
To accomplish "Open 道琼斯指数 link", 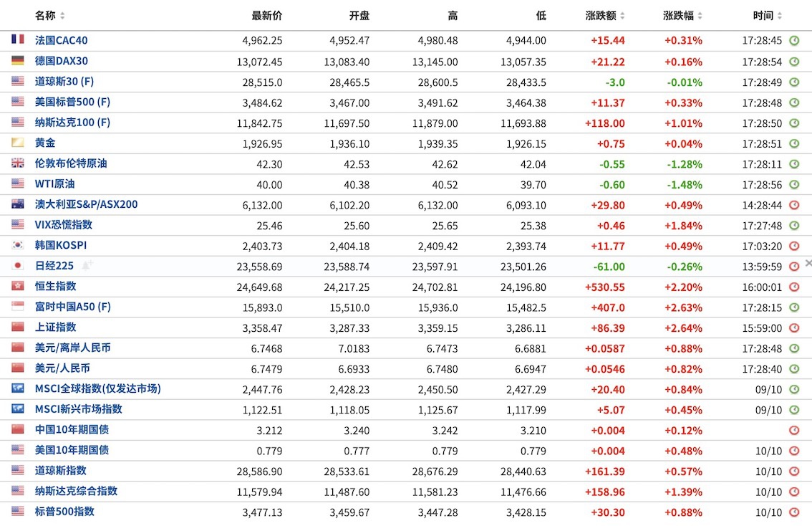I will pos(61,471).
